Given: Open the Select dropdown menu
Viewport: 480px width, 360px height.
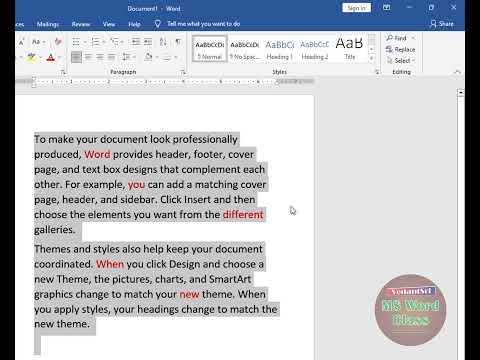Looking at the screenshot, I should pyautogui.click(x=400, y=61).
